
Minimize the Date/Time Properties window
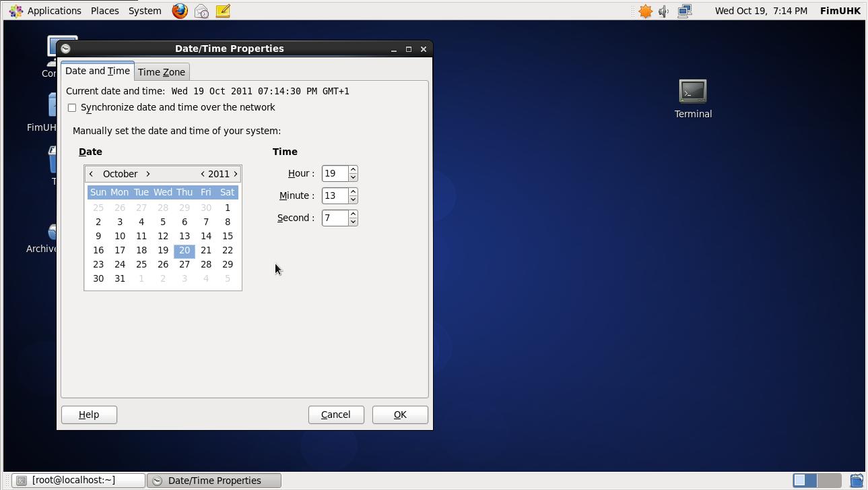(x=393, y=49)
